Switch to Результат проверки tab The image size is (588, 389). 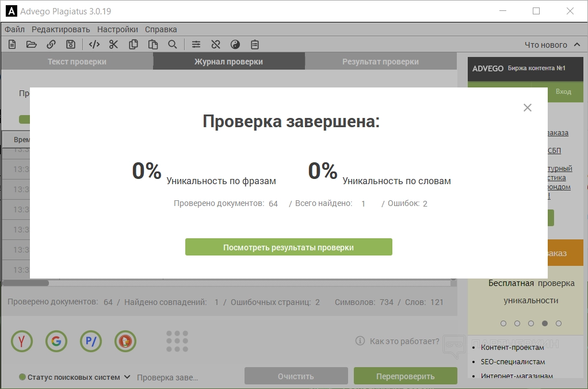380,62
